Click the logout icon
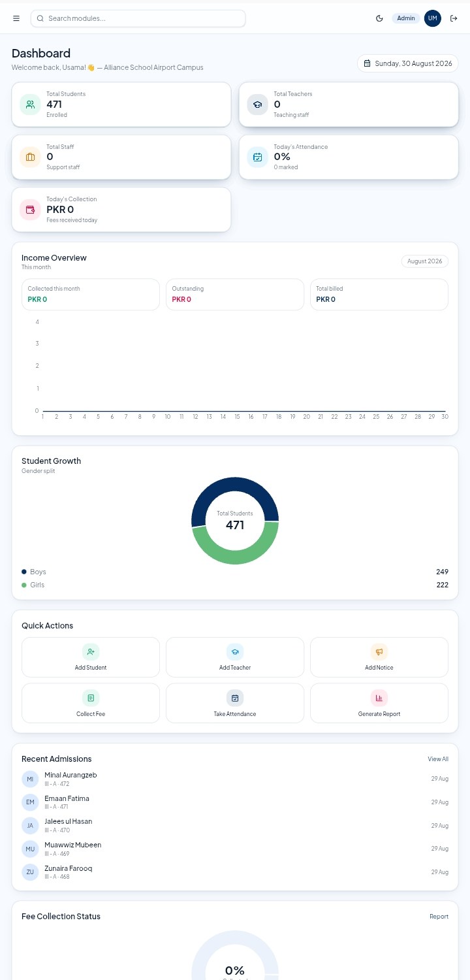The width and height of the screenshot is (470, 980). (454, 18)
